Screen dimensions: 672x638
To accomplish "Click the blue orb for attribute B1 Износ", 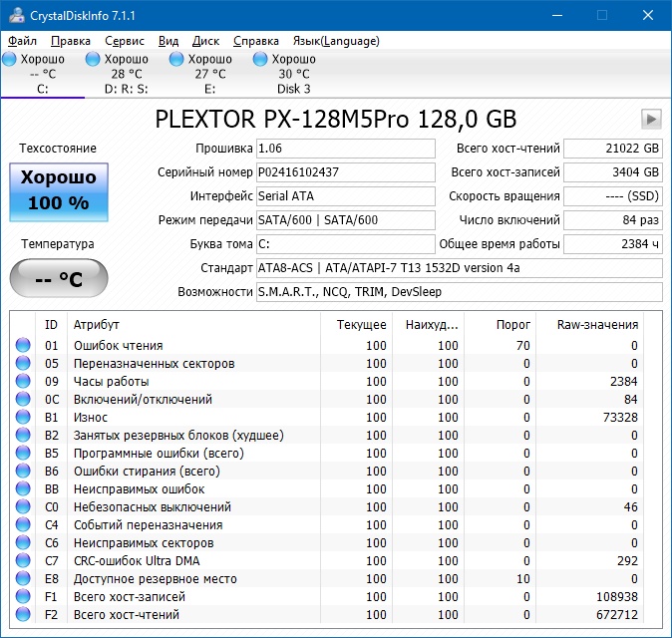I will [23, 418].
